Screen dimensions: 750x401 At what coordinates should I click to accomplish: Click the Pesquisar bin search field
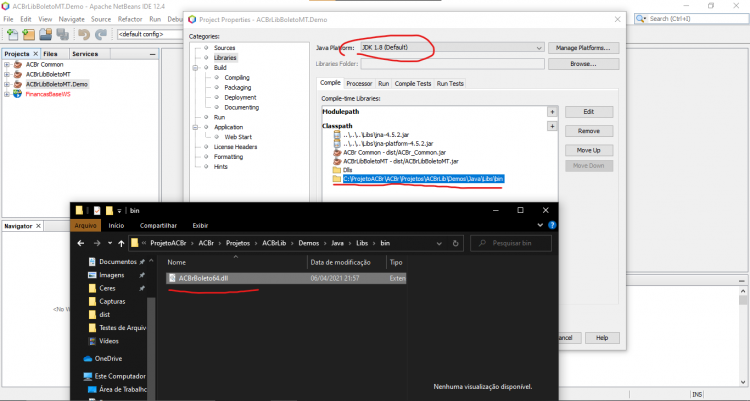tap(511, 243)
